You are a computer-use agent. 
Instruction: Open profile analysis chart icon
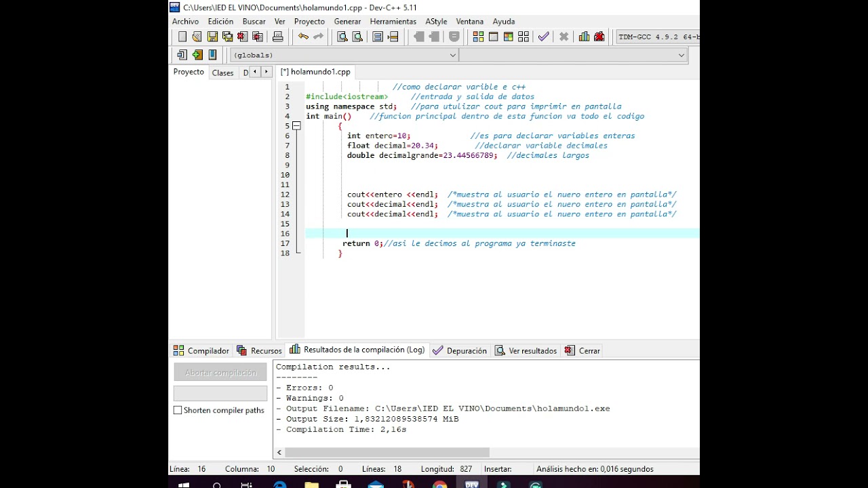point(584,37)
